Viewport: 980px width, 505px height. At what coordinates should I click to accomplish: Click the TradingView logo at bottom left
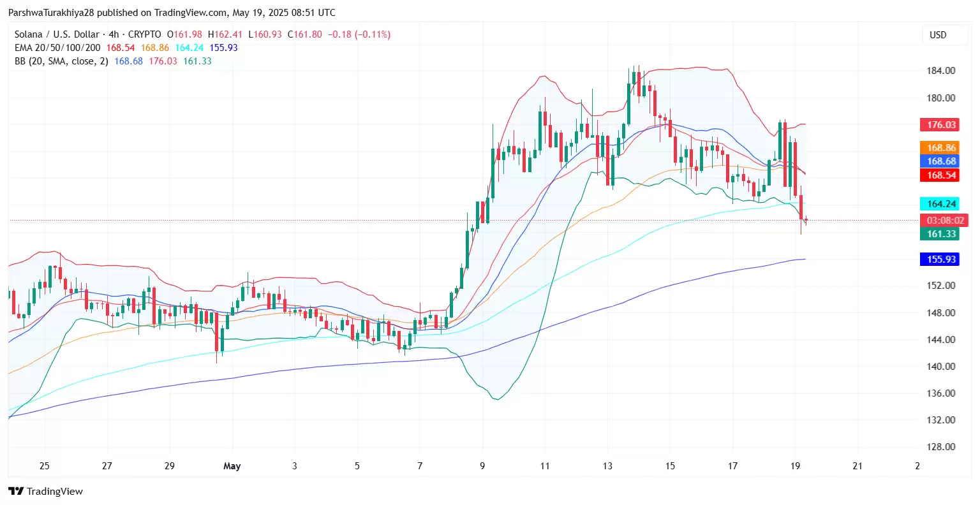tap(45, 491)
